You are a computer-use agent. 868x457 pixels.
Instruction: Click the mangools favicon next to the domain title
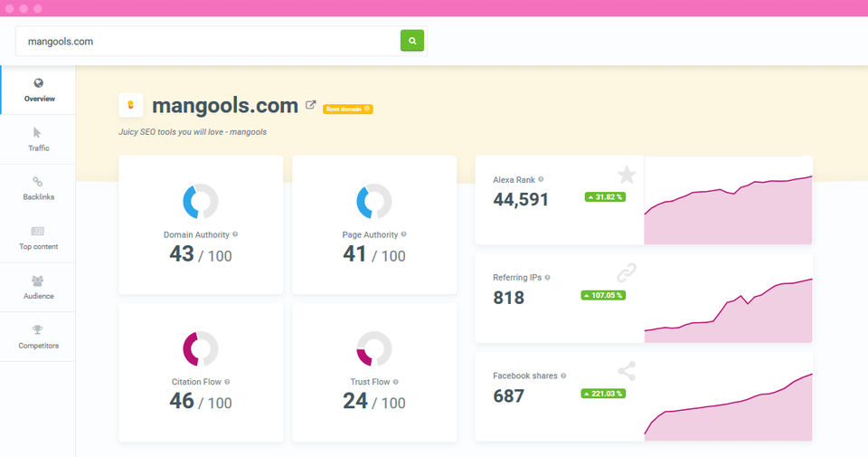coord(130,105)
